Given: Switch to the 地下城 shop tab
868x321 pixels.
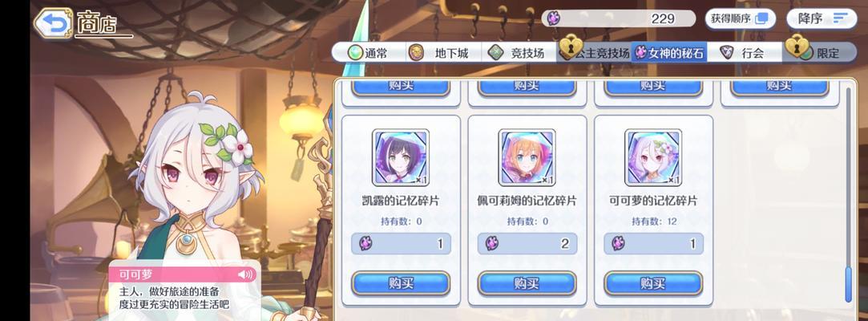Looking at the screenshot, I should (x=443, y=53).
